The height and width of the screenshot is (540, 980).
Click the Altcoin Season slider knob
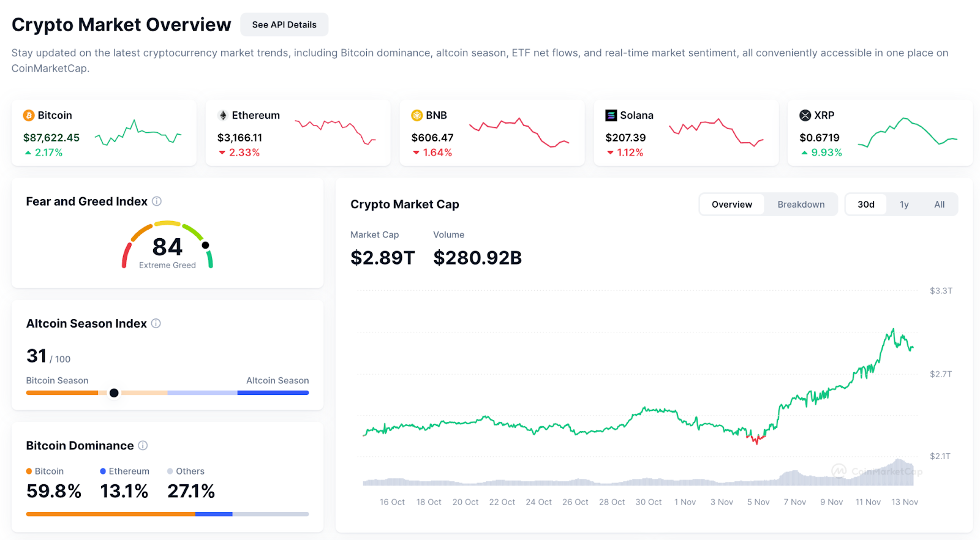(x=114, y=393)
